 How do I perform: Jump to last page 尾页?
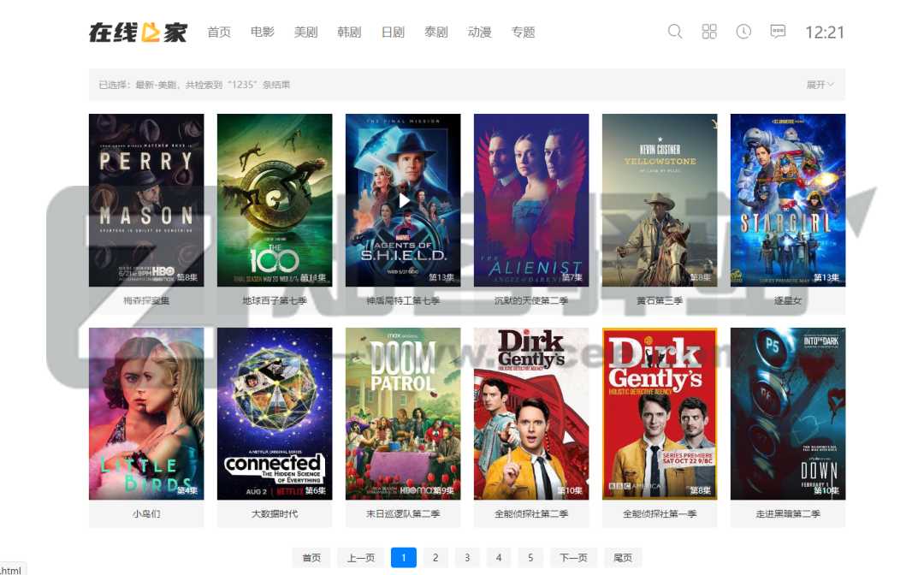pyautogui.click(x=623, y=558)
